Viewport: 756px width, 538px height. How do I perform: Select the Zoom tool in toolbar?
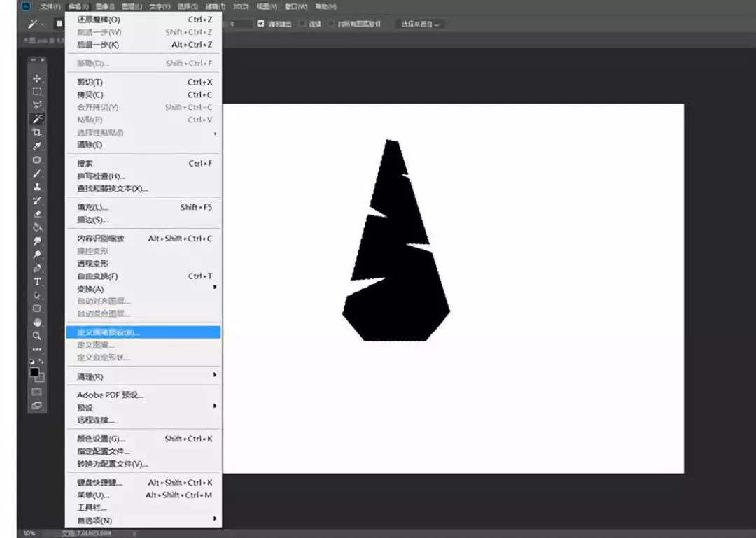pyautogui.click(x=37, y=336)
